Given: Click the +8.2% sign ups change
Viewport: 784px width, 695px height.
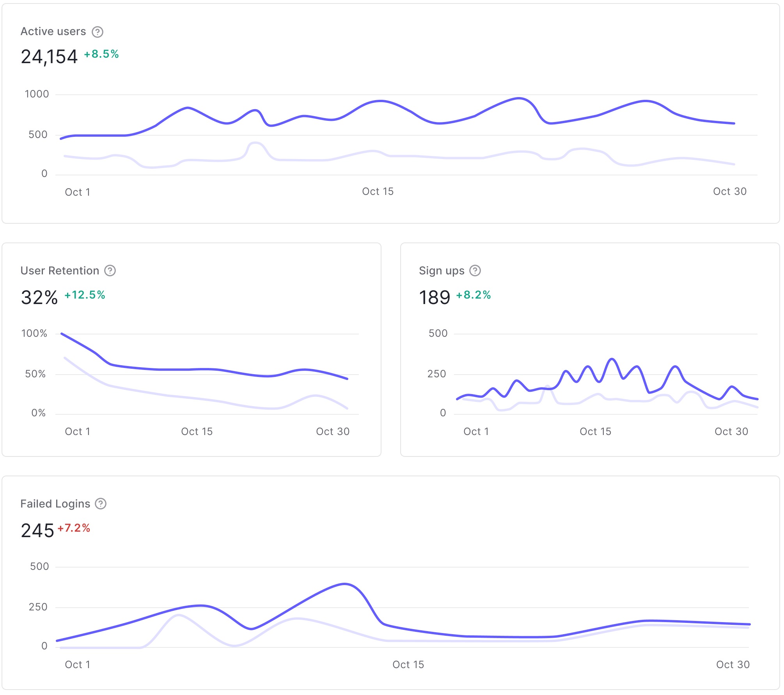Looking at the screenshot, I should 473,295.
